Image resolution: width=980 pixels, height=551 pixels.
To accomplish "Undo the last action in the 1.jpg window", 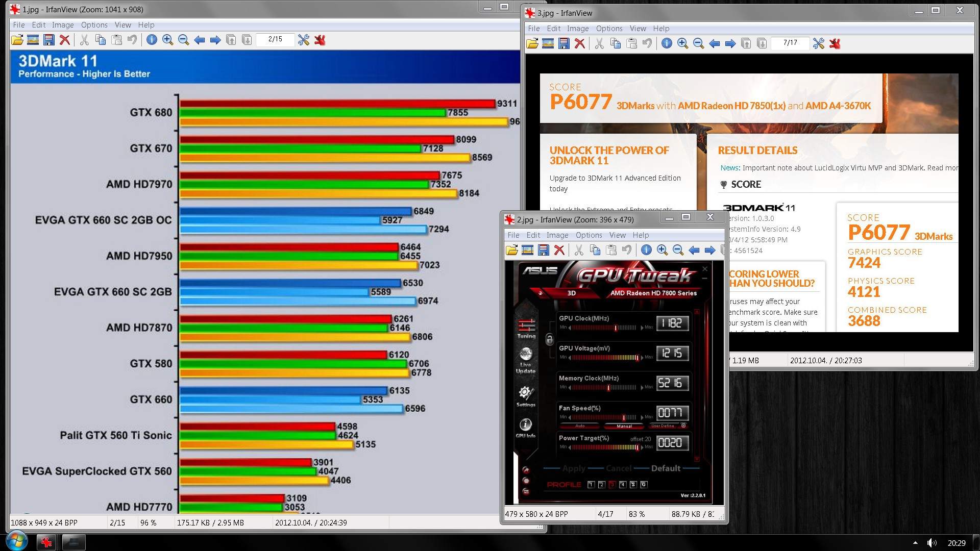I will coord(132,40).
